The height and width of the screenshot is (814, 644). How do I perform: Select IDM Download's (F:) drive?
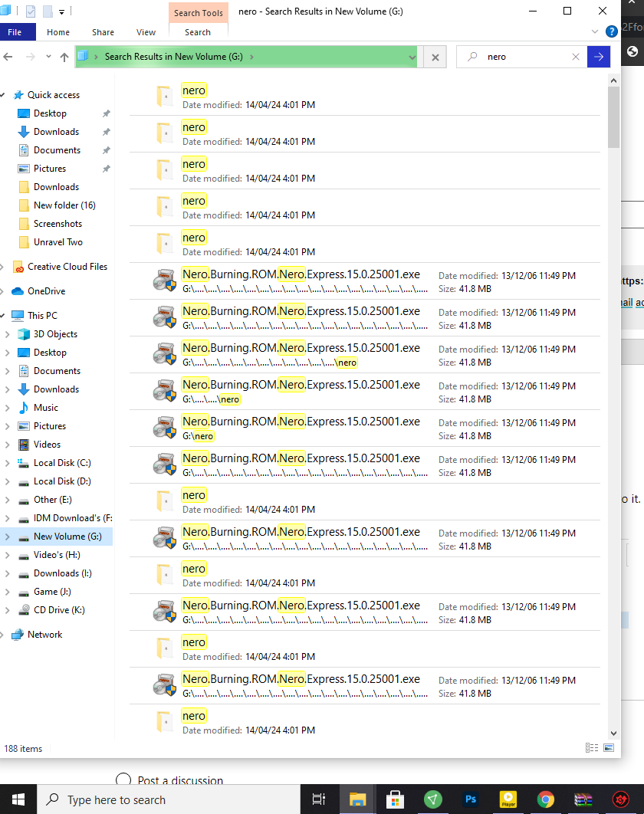coord(73,518)
